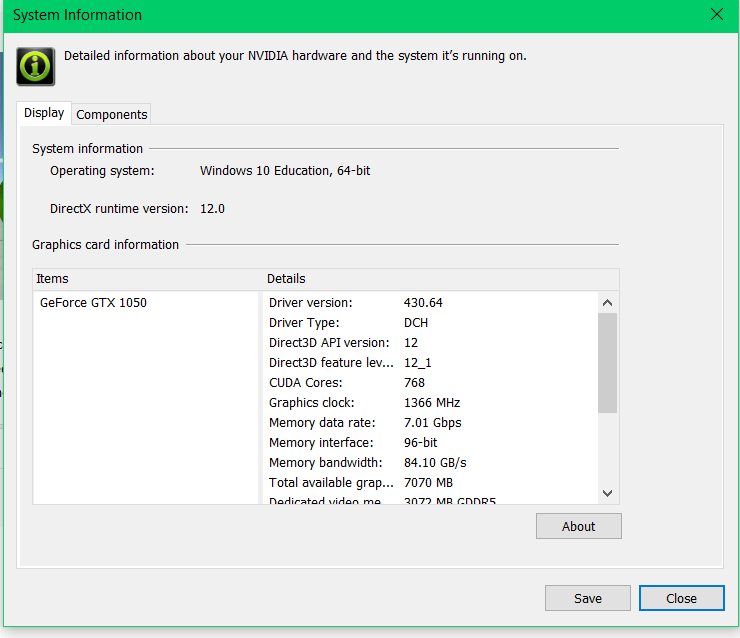Screen dimensions: 740x638
Task: Click the Items column header
Action: [x=145, y=279]
